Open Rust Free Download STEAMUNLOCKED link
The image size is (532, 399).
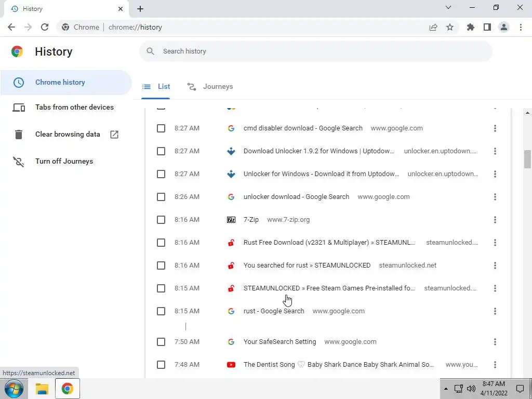tap(329, 243)
